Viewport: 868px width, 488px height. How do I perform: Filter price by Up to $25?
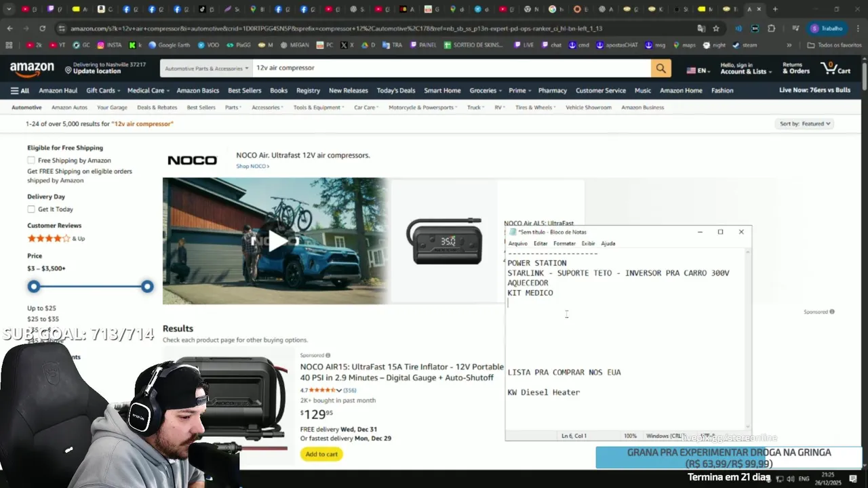[x=41, y=308]
